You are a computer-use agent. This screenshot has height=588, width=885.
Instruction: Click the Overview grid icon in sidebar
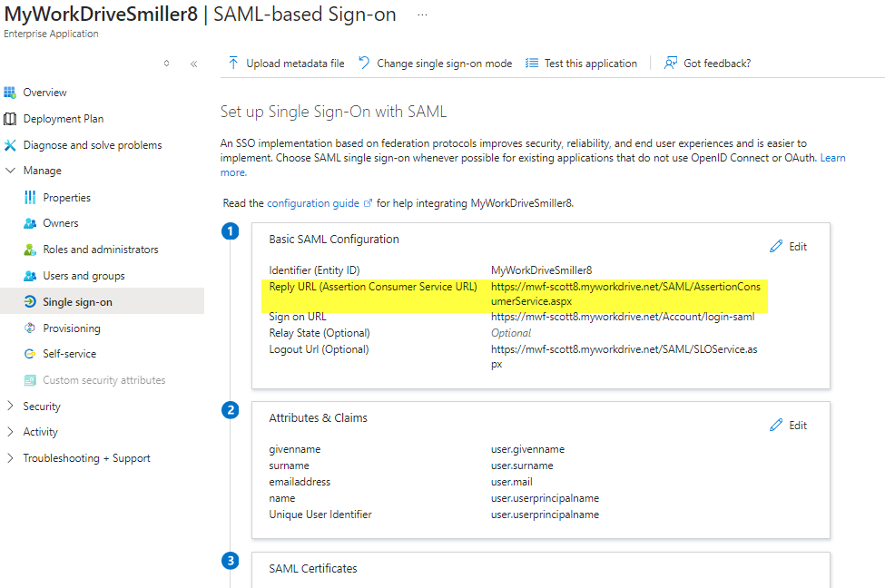tap(11, 93)
